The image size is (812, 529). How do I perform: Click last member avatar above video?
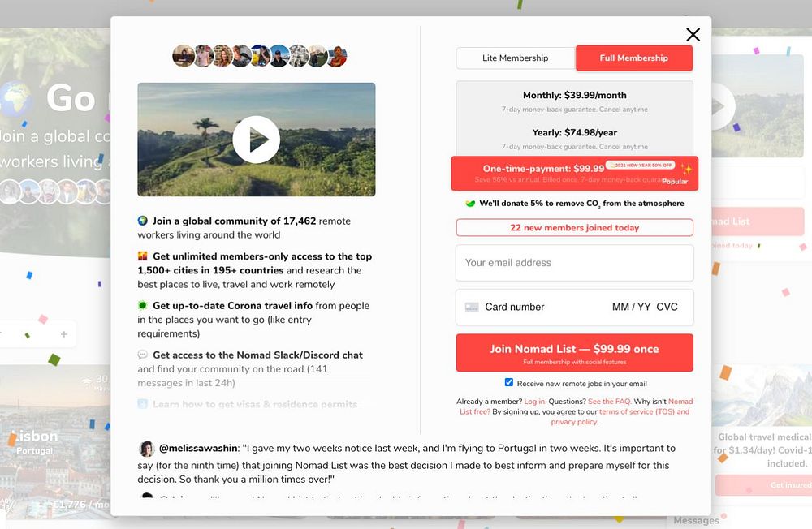[337, 56]
